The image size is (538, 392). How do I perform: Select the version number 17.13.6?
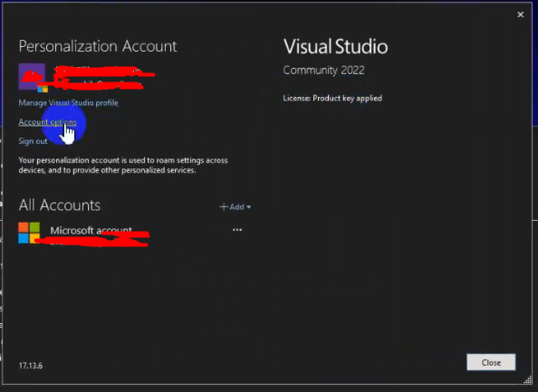(x=31, y=366)
